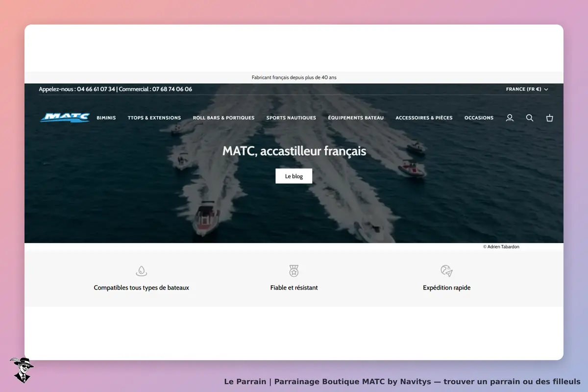This screenshot has height=392, width=588.
Task: Click the MATC logo
Action: (65, 118)
